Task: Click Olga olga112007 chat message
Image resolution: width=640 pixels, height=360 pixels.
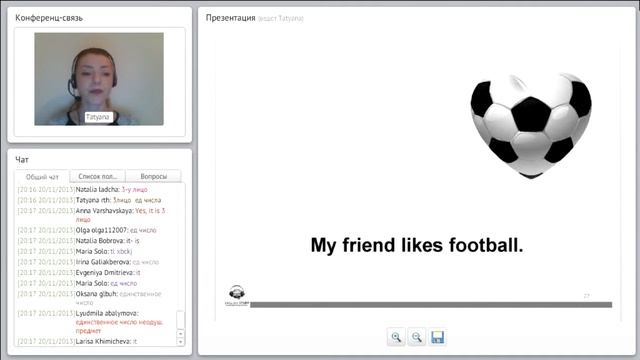Action: tap(87, 230)
